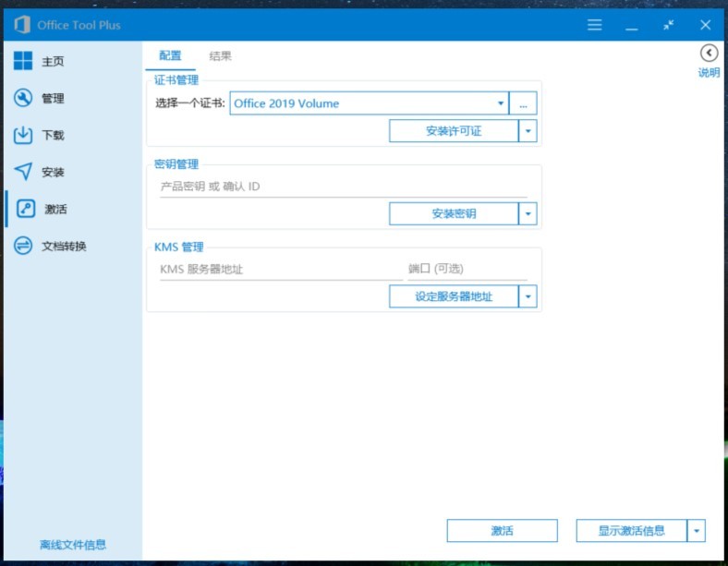Open the Install (安装) arrow icon
This screenshot has height=566, width=728.
coord(23,173)
